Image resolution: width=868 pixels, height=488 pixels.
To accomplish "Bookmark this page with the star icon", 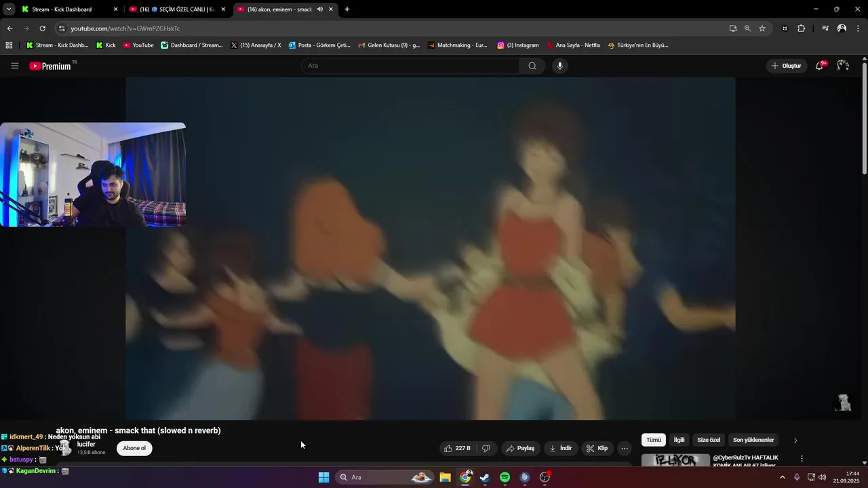I will [762, 28].
